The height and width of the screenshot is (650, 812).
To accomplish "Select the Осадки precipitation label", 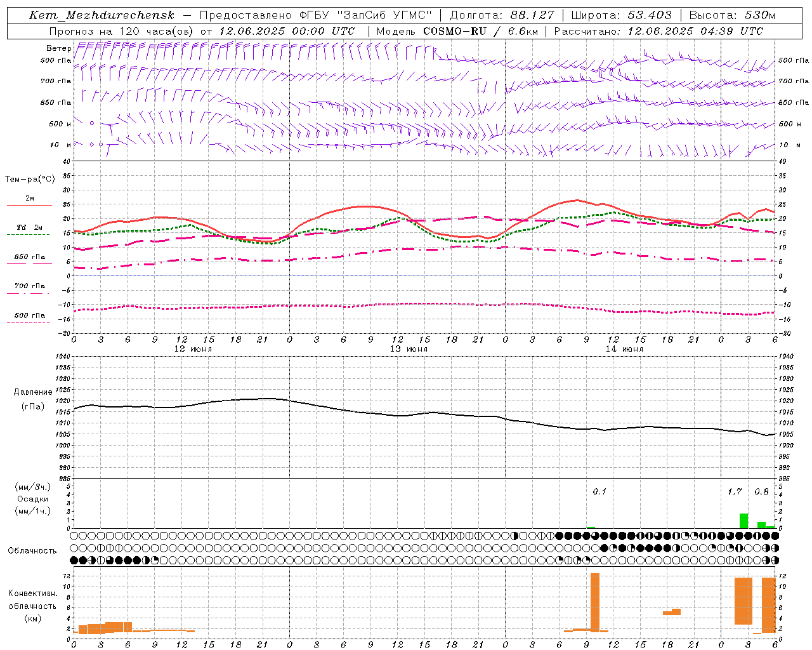I will [x=33, y=499].
